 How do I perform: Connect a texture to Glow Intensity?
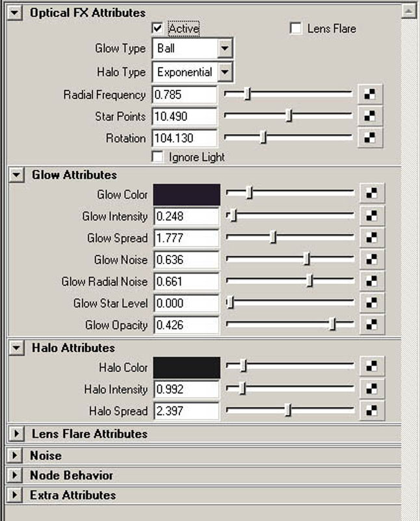click(372, 216)
